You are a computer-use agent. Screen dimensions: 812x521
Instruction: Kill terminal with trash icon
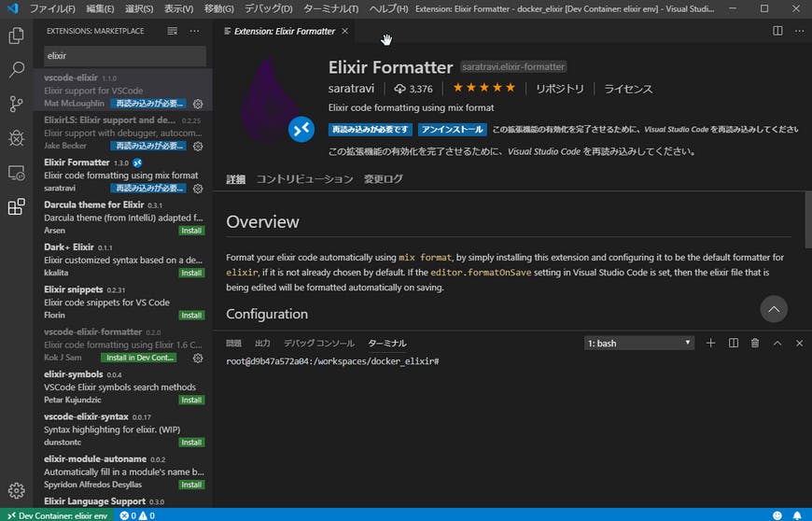(755, 343)
